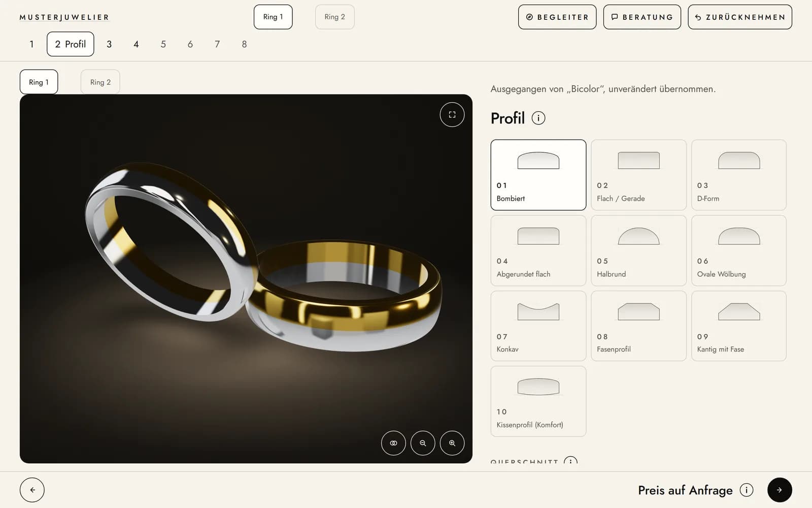Switch to Ring 1 in header

(273, 17)
